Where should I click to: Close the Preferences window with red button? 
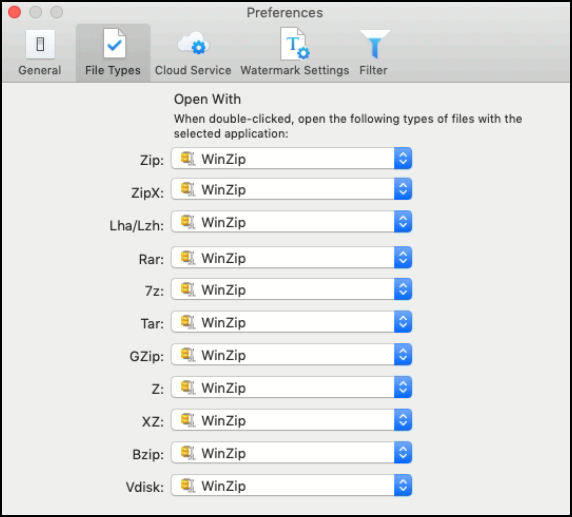pos(15,12)
